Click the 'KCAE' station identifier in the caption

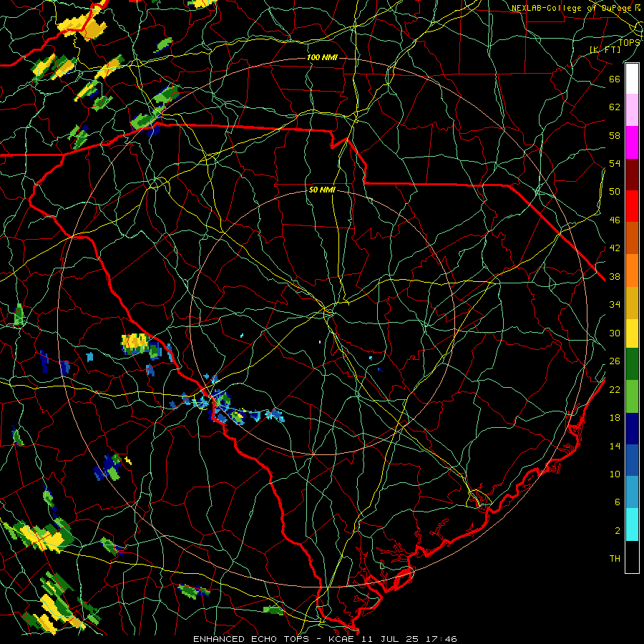343,639
